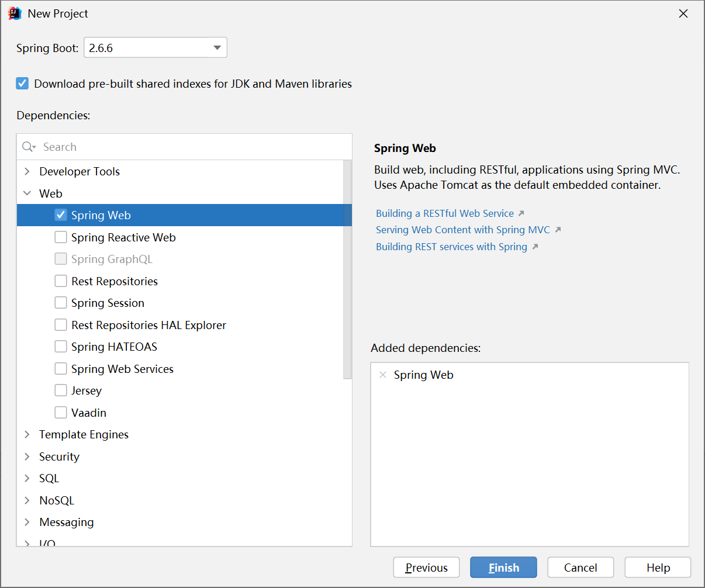Open Building REST services with Spring link

click(451, 247)
